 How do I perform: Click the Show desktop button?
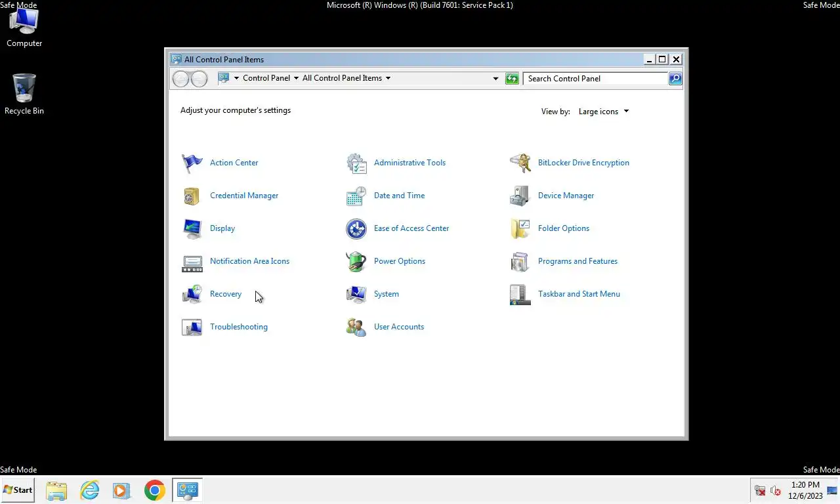coord(833,490)
